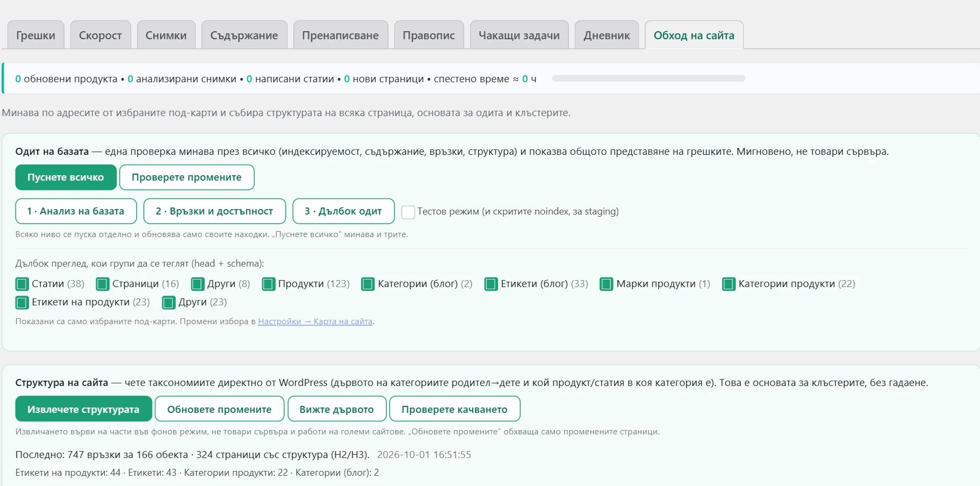The height and width of the screenshot is (486, 980).
Task: Click '0 обновени продукта' statistic
Action: 66,79
